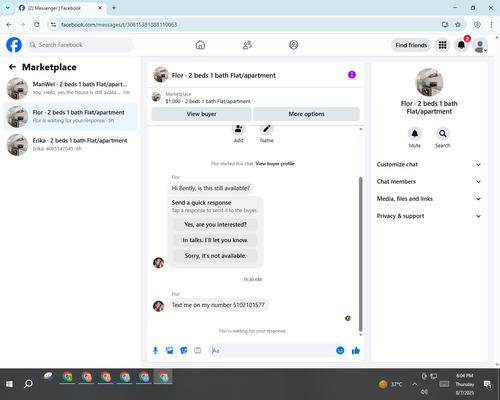500x400 pixels.
Task: Open the Groups icon in top navigation
Action: click(294, 45)
